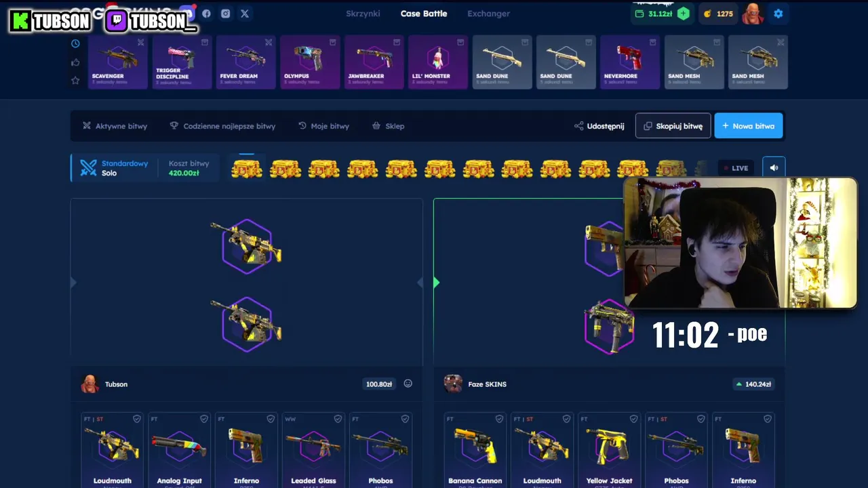This screenshot has height=488, width=868.
Task: Open Faze SKINS player avatar
Action: 453,384
